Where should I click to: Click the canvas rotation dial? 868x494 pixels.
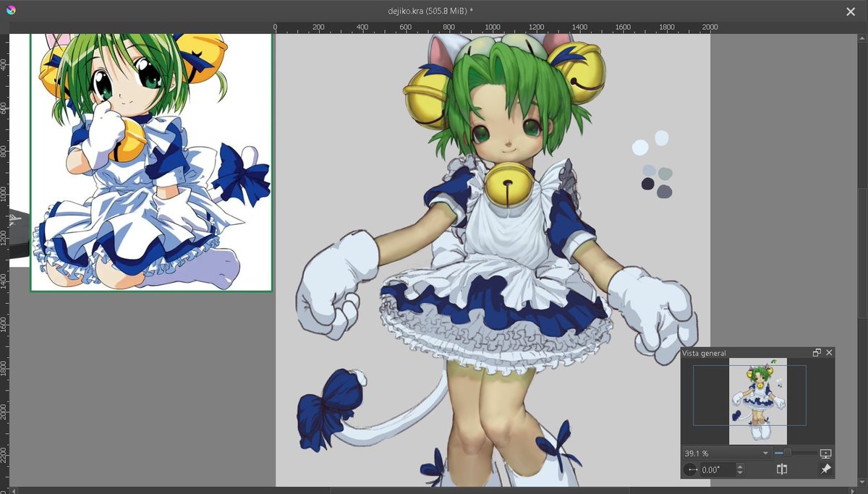click(692, 469)
